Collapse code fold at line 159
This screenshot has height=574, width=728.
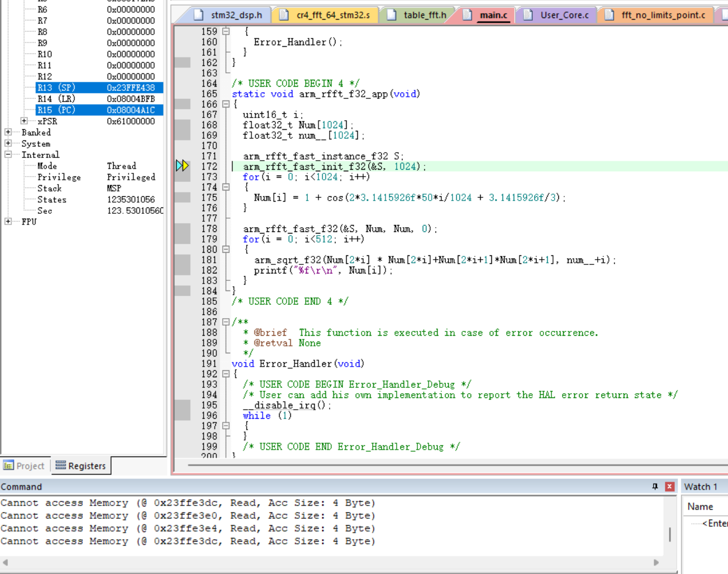226,31
